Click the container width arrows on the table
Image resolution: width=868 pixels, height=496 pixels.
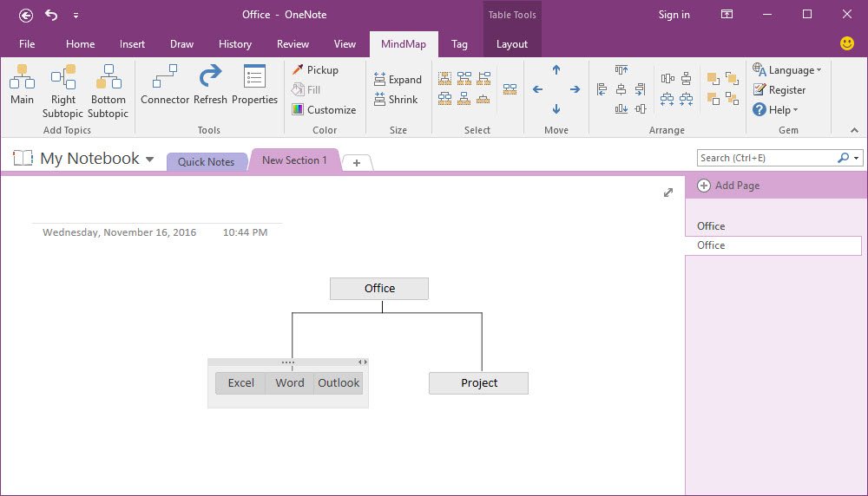[363, 362]
